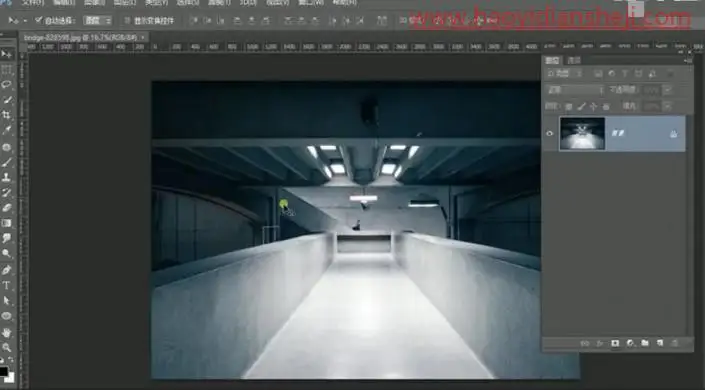The height and width of the screenshot is (390, 705).
Task: Open the Auto-Select Layer/Group dropdown
Action: (98, 21)
